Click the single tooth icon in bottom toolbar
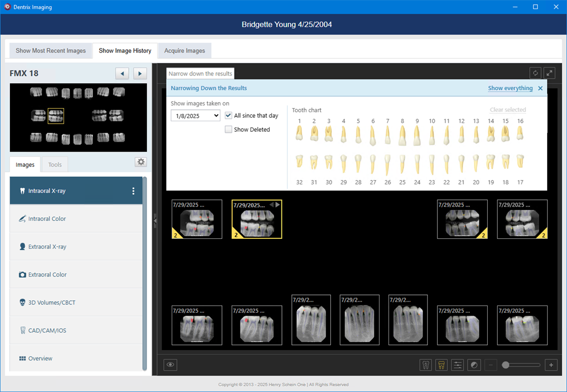The image size is (567, 392). pyautogui.click(x=426, y=365)
